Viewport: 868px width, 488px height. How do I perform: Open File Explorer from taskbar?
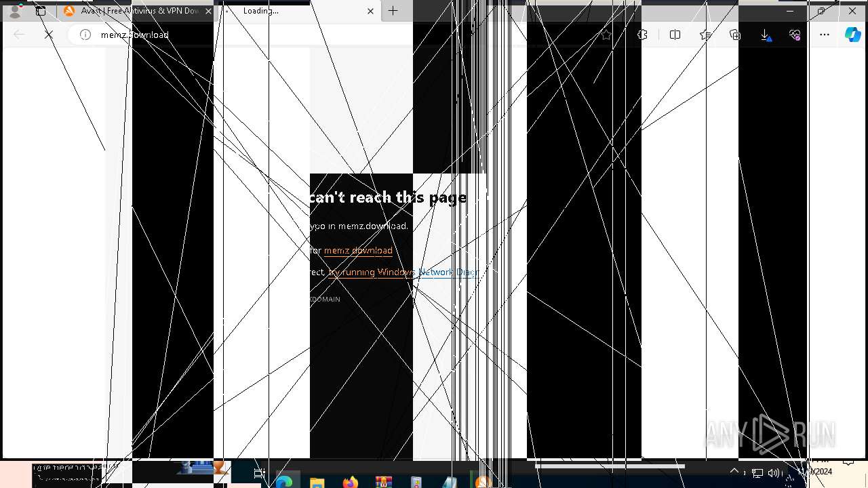(x=317, y=482)
